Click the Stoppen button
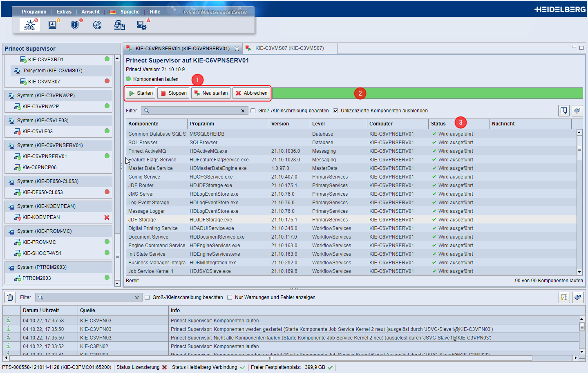The image size is (588, 373). point(173,93)
